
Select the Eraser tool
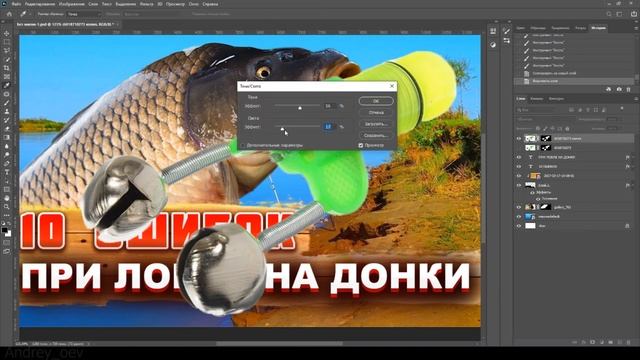pos(7,129)
